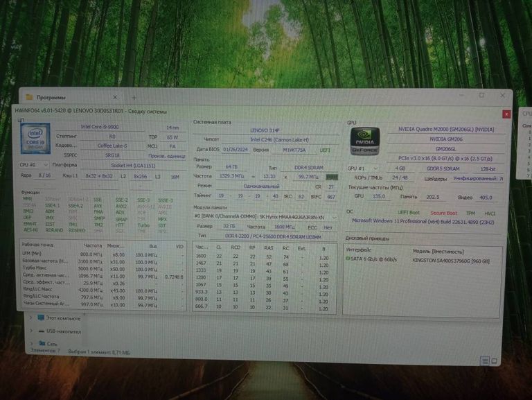The height and width of the screenshot is (400, 532).
Task: Click the UEFI Boot label
Action: 409,213
